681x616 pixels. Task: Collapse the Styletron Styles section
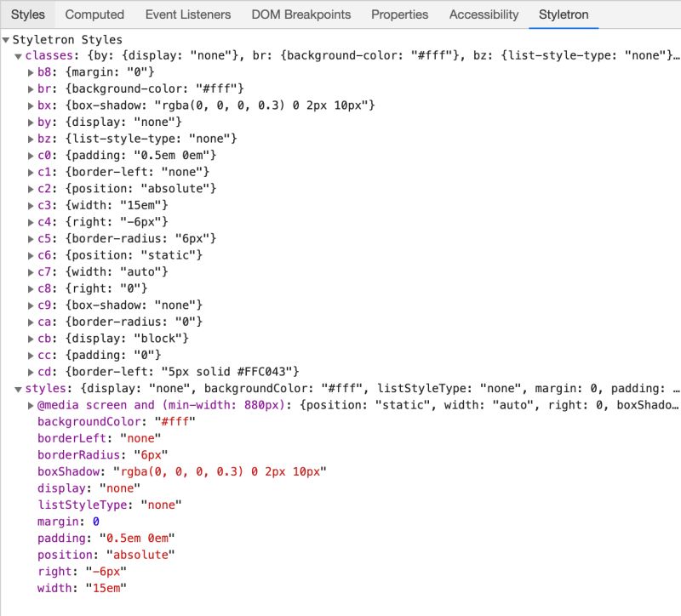[x=6, y=40]
